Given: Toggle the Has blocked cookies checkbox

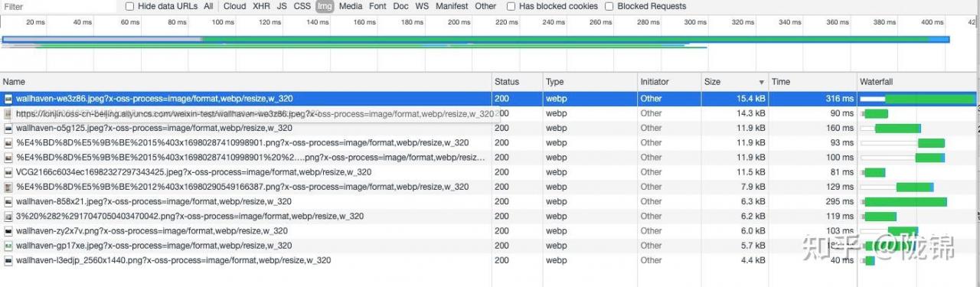Looking at the screenshot, I should [x=511, y=6].
